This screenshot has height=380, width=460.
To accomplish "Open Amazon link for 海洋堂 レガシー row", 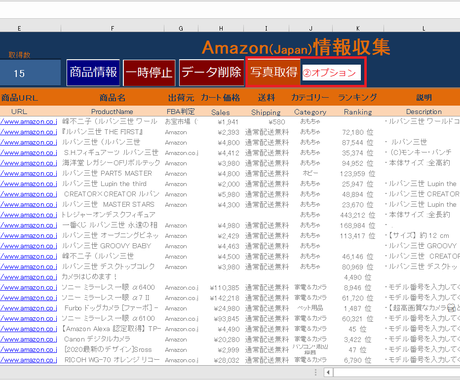I will coord(29,163).
